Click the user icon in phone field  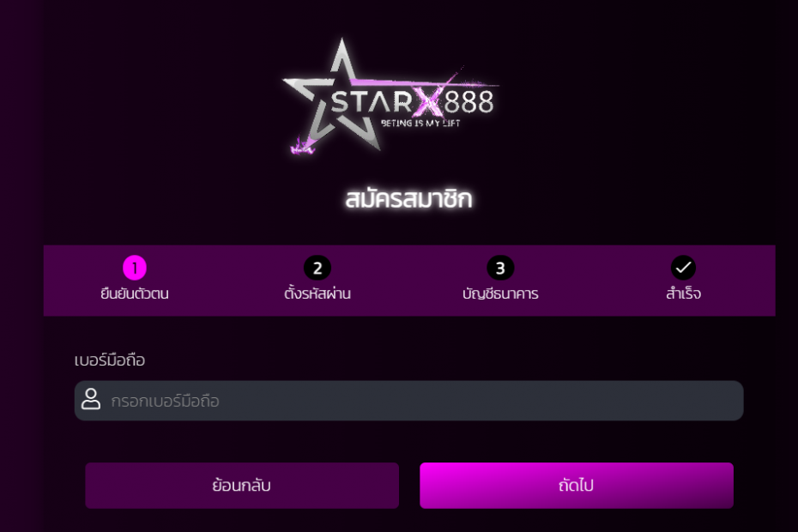click(x=91, y=399)
